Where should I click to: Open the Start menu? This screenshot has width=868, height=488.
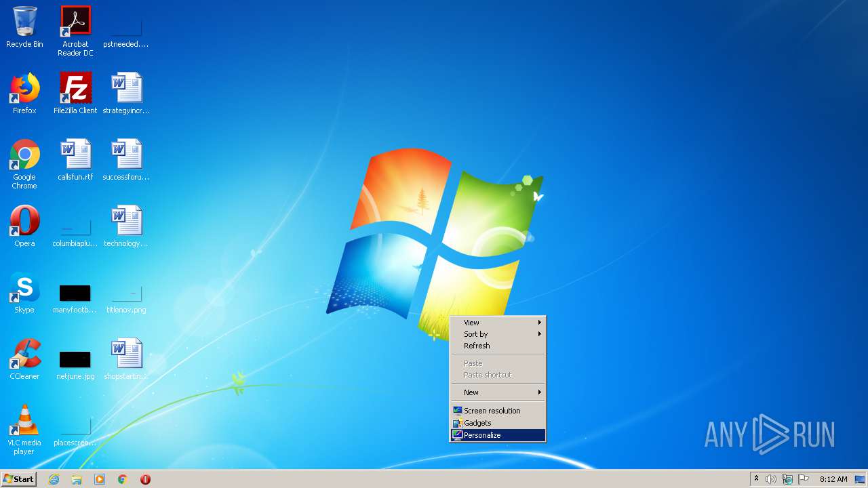pos(18,479)
